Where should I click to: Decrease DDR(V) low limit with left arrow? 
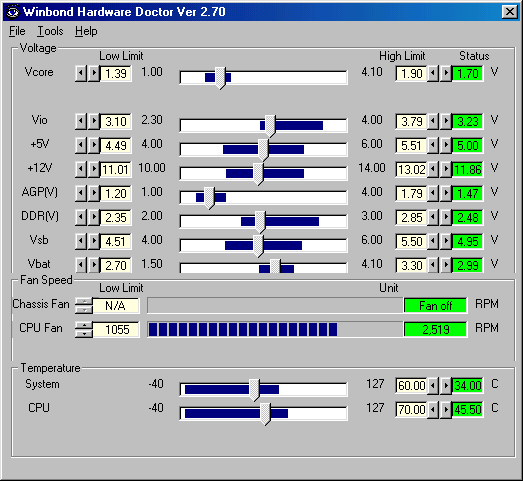(81, 217)
